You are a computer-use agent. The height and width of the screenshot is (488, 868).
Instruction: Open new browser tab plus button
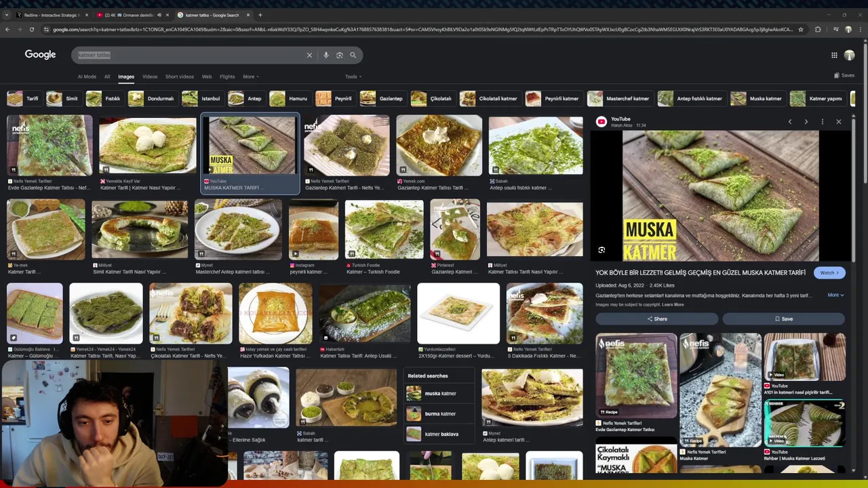tap(260, 15)
